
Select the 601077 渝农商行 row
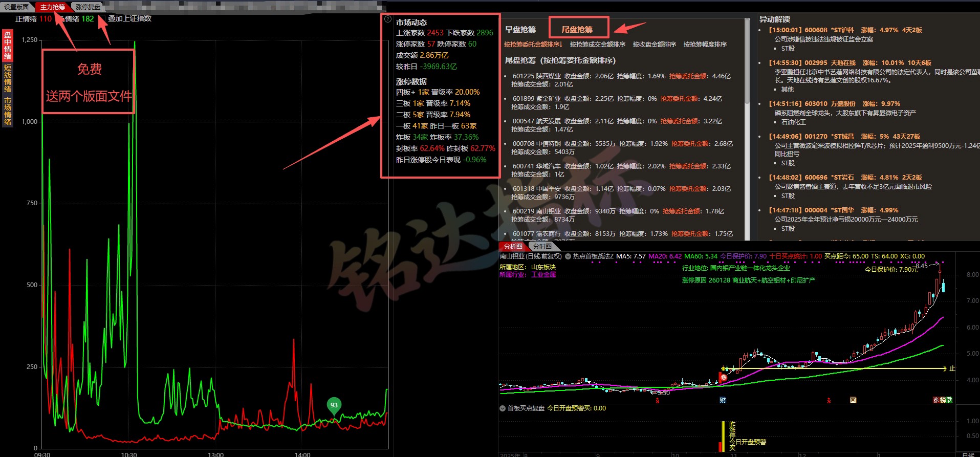click(x=622, y=235)
